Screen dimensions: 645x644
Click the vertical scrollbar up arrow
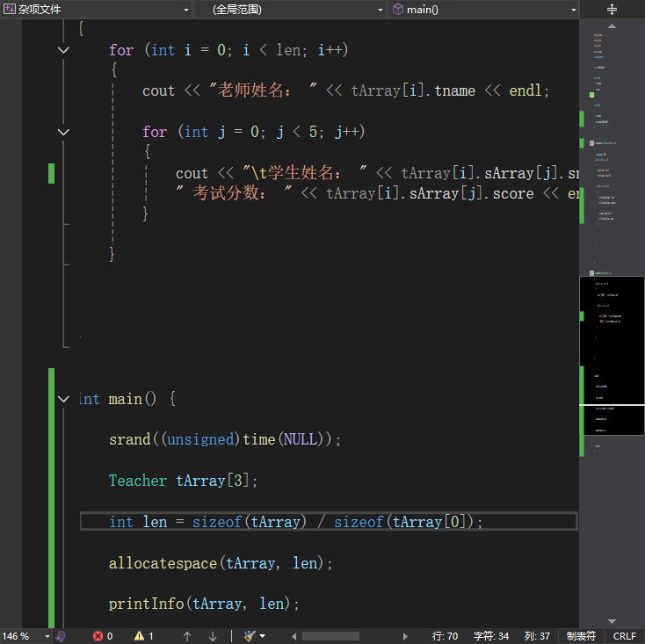coord(612,25)
